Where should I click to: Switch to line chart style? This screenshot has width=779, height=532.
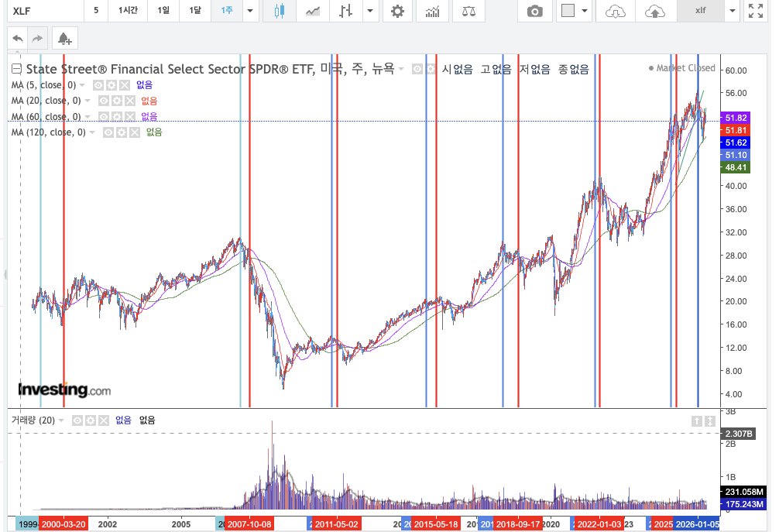(313, 11)
